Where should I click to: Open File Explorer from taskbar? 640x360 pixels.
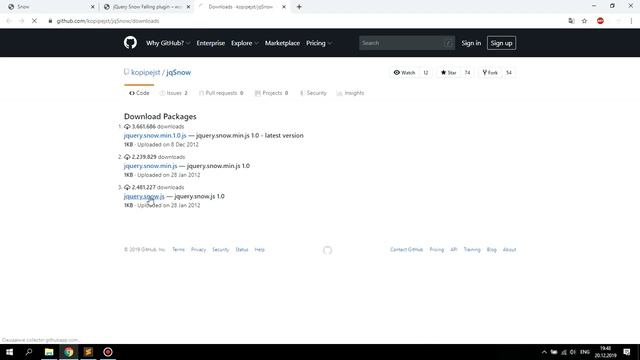tap(49, 352)
